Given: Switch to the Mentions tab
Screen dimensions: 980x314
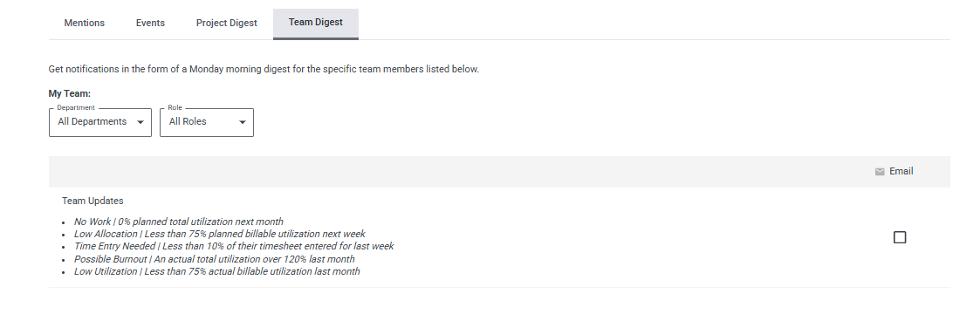Looking at the screenshot, I should pyautogui.click(x=85, y=23).
